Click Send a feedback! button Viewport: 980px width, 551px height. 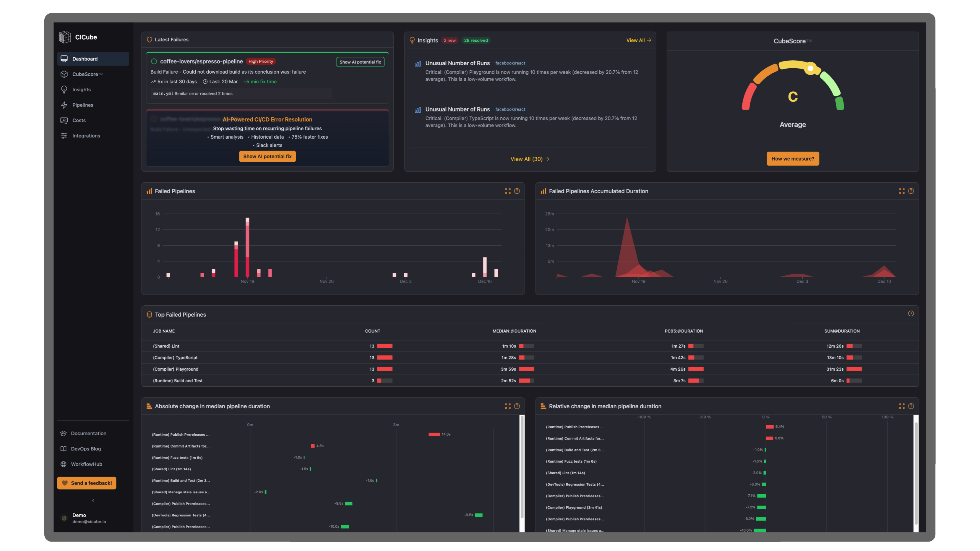87,483
